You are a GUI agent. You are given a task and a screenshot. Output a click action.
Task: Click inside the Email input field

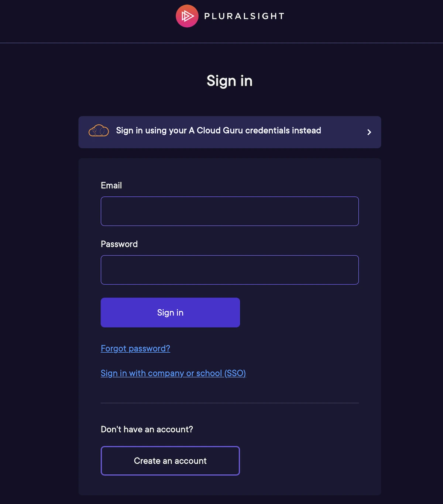tap(230, 211)
